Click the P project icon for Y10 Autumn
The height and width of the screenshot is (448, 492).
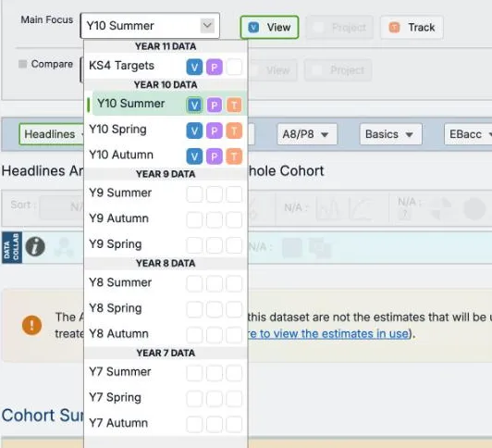tap(215, 156)
